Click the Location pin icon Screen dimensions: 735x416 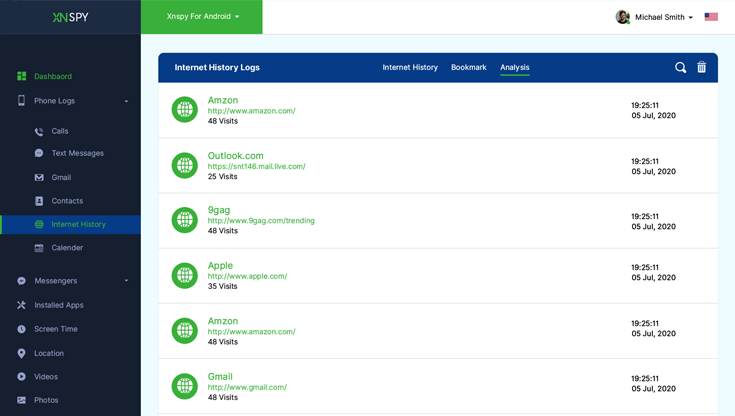(x=21, y=353)
